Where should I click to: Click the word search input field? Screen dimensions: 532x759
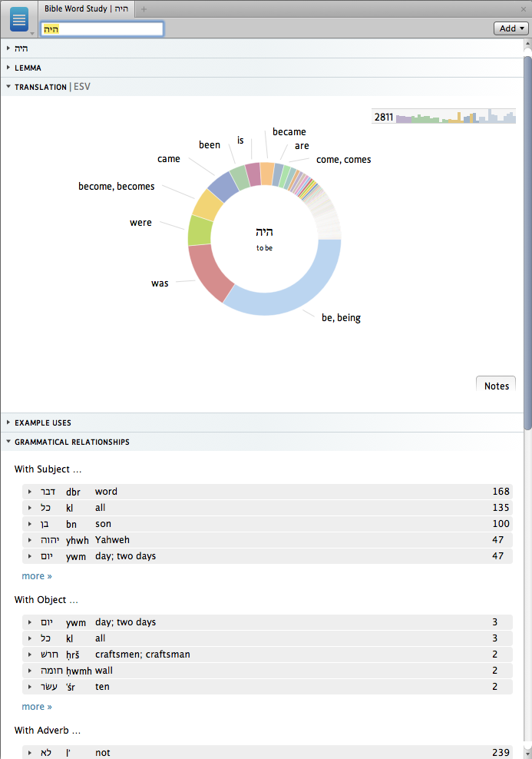point(102,29)
